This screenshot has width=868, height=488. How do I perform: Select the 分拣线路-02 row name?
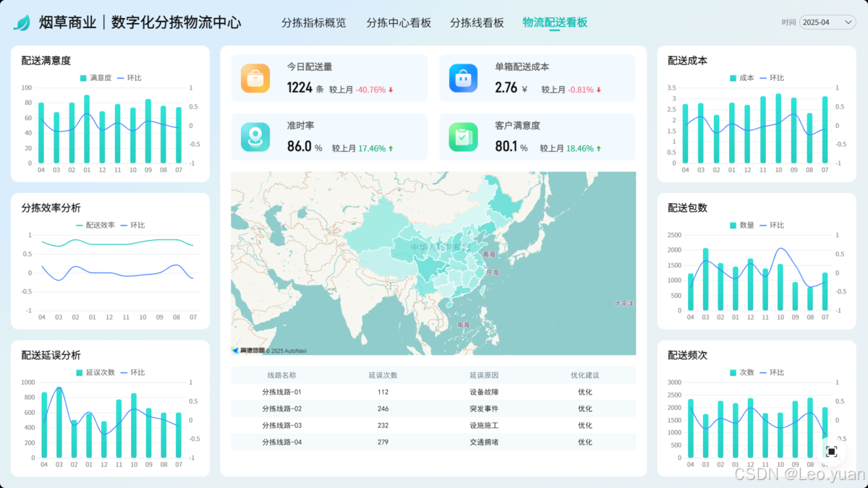[x=281, y=408]
